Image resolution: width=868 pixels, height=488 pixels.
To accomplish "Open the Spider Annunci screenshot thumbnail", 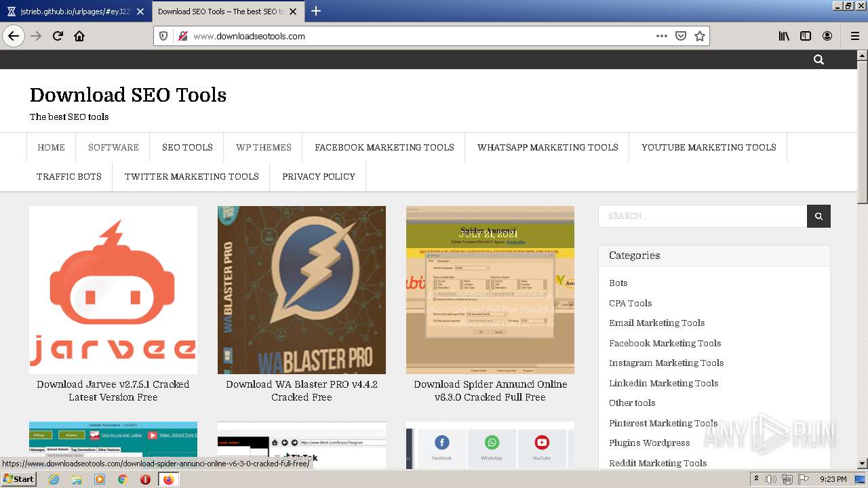I will tap(490, 290).
